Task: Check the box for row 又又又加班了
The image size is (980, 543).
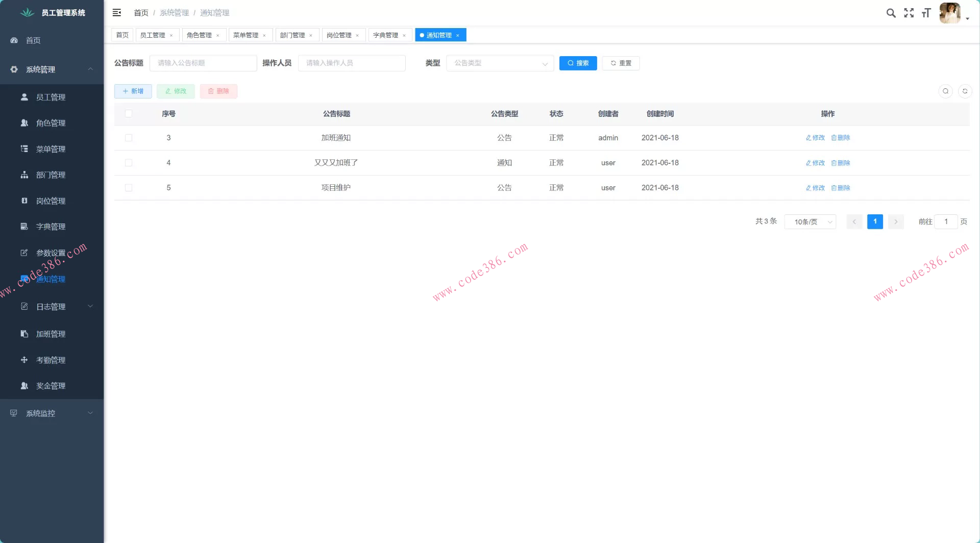Action: click(129, 163)
